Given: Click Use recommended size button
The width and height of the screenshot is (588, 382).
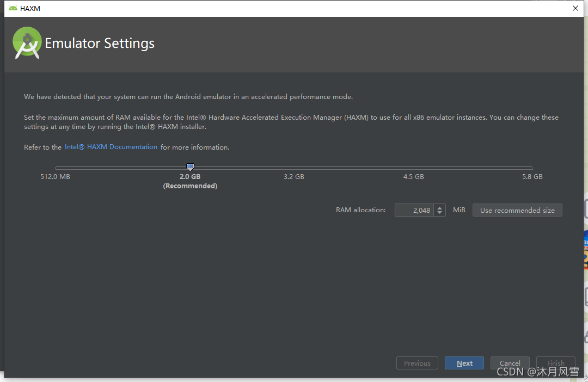Looking at the screenshot, I should click(517, 210).
